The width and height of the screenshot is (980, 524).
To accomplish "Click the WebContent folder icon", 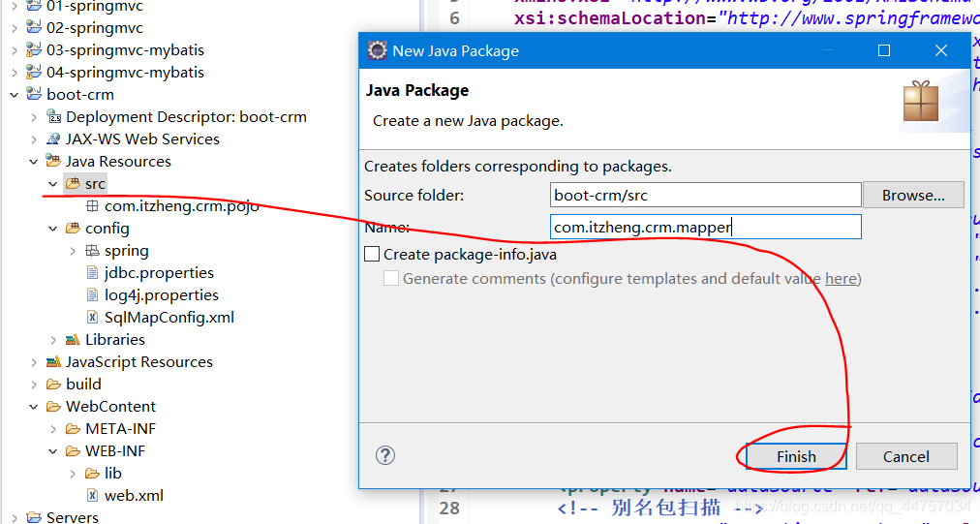I will 54,407.
